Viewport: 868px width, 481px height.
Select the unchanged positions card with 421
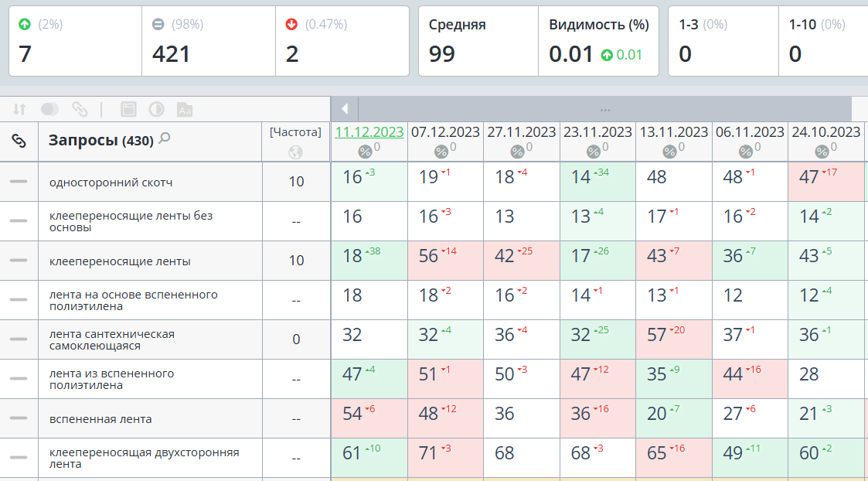tap(209, 41)
